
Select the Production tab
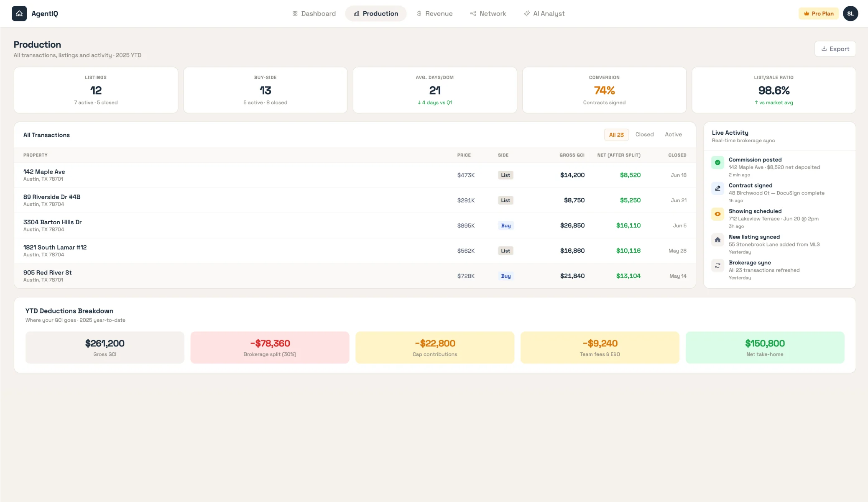click(x=376, y=13)
